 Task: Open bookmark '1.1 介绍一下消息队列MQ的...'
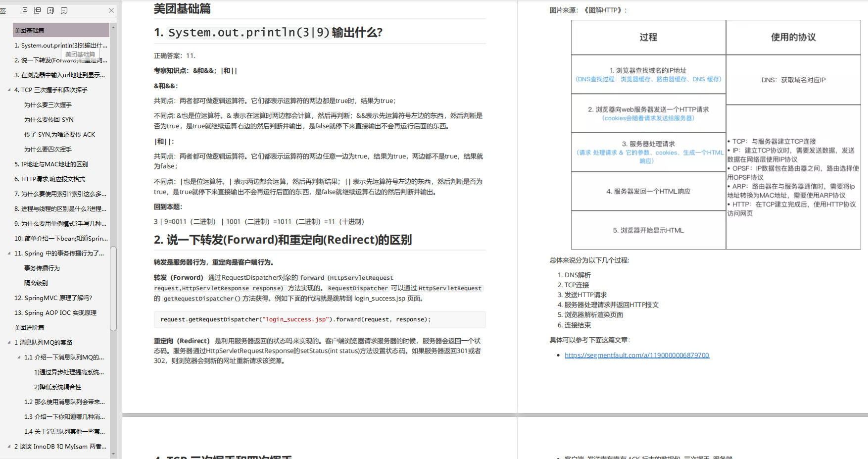64,357
